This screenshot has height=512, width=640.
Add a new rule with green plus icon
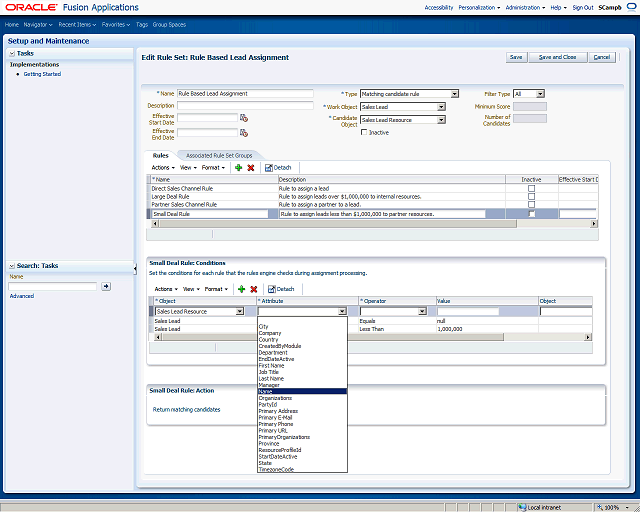239,167
